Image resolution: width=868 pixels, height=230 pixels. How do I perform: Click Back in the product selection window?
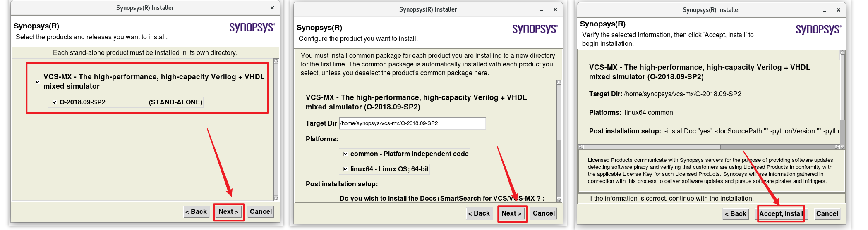point(197,212)
